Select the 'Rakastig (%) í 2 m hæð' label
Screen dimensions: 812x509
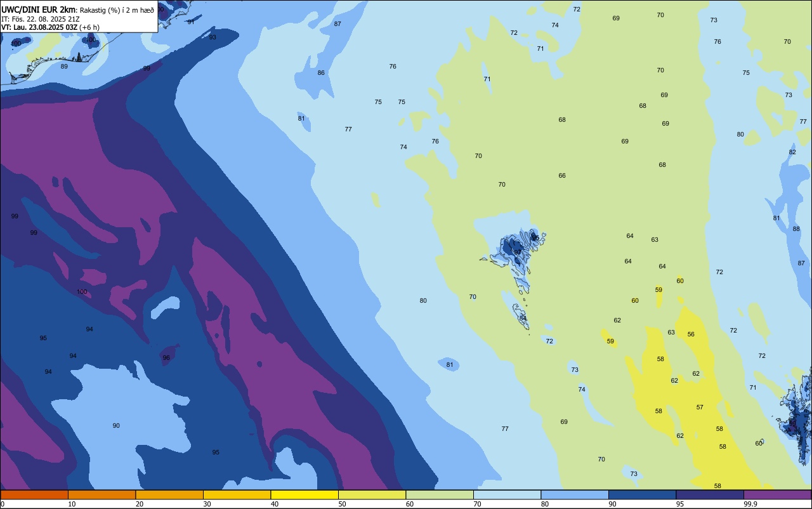tap(116, 10)
